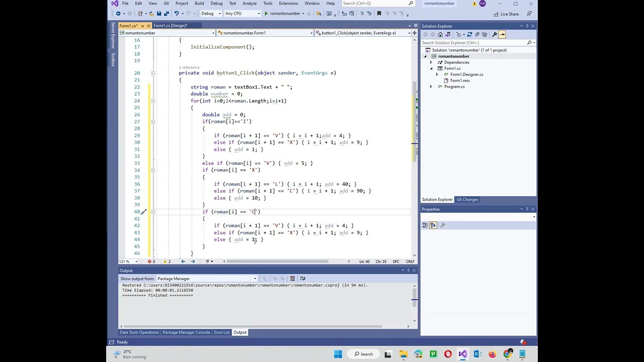This screenshot has width=644, height=362.
Task: Click the Save All toolbar icon
Action: tap(167, 14)
